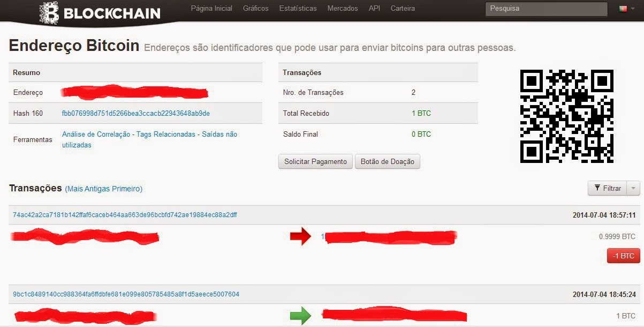The height and width of the screenshot is (327, 644).
Task: Open Página Inicial menu item
Action: click(x=211, y=9)
